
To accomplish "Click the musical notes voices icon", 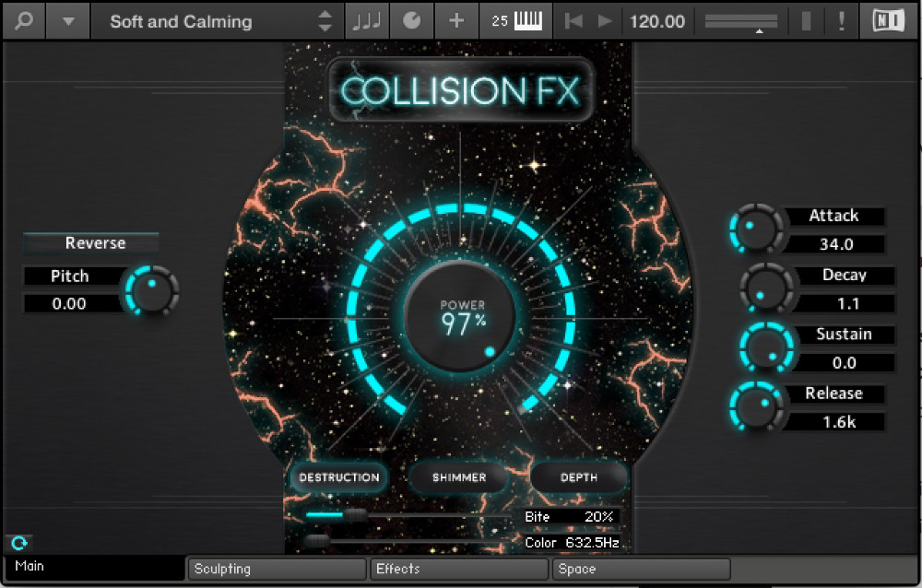I will (x=367, y=20).
